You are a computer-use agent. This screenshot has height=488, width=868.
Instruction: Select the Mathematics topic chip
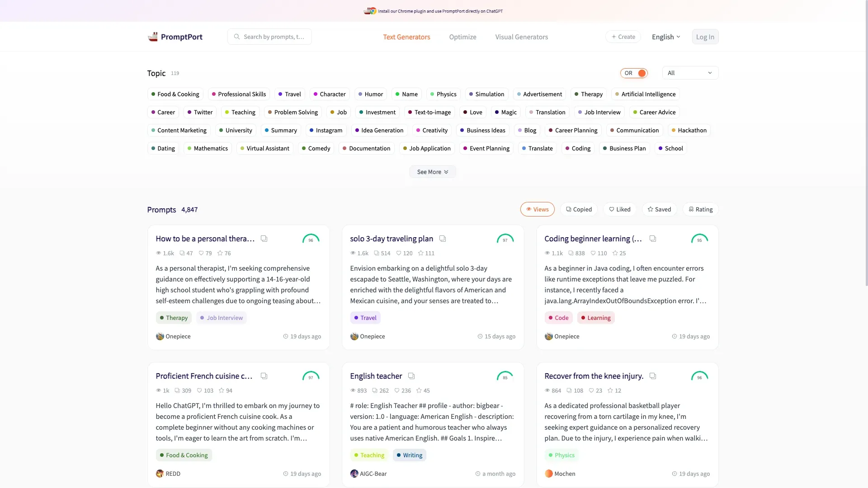(208, 148)
